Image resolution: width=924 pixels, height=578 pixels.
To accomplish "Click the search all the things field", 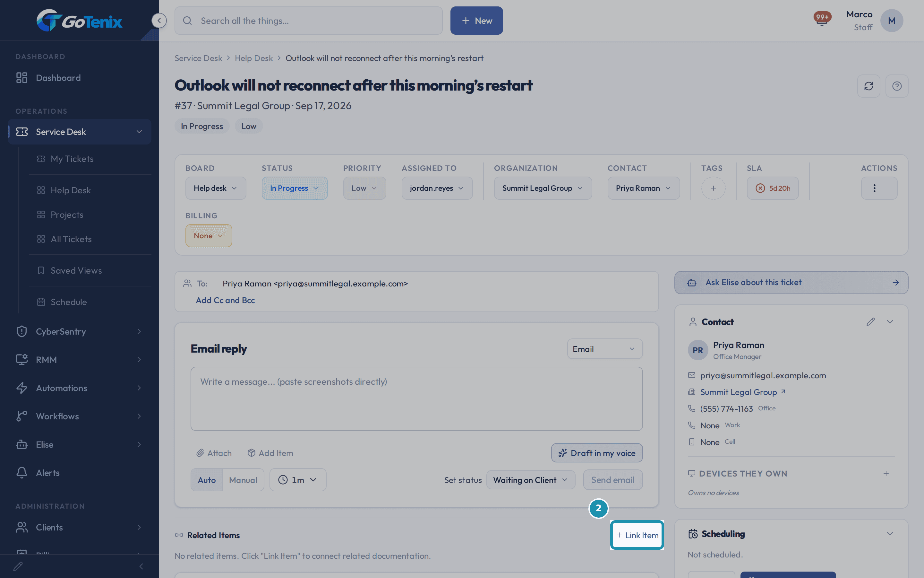I will [309, 21].
